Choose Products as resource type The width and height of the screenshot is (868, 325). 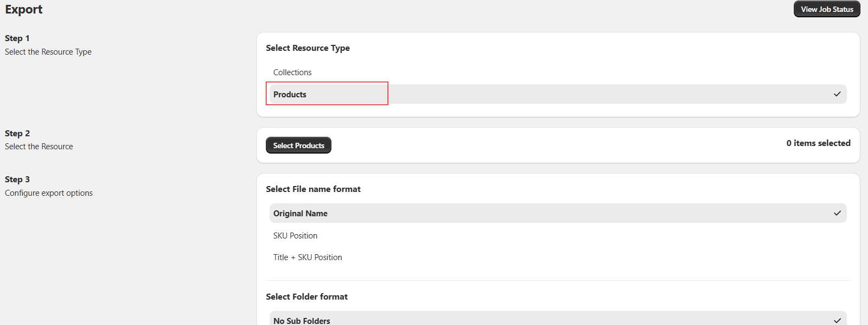558,94
